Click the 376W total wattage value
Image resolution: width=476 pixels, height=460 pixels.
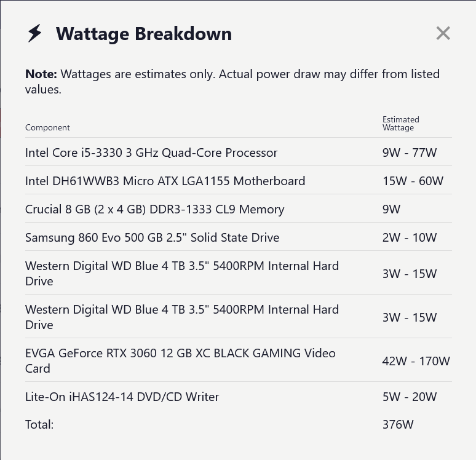click(x=397, y=424)
